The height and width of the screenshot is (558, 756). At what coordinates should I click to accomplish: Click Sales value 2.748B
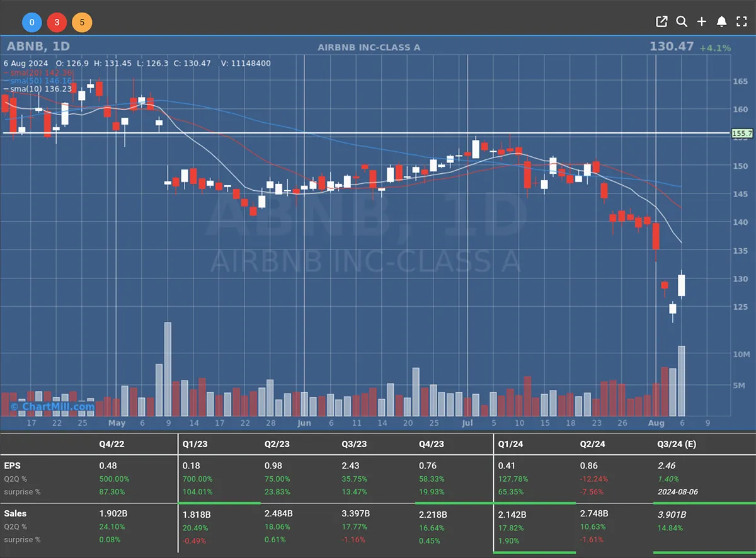coord(593,514)
